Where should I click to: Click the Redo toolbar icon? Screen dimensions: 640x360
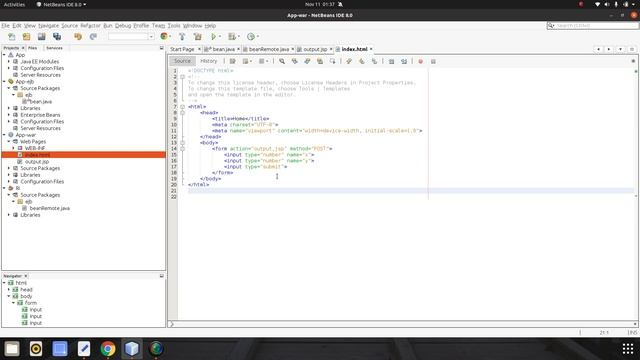pos(93,37)
